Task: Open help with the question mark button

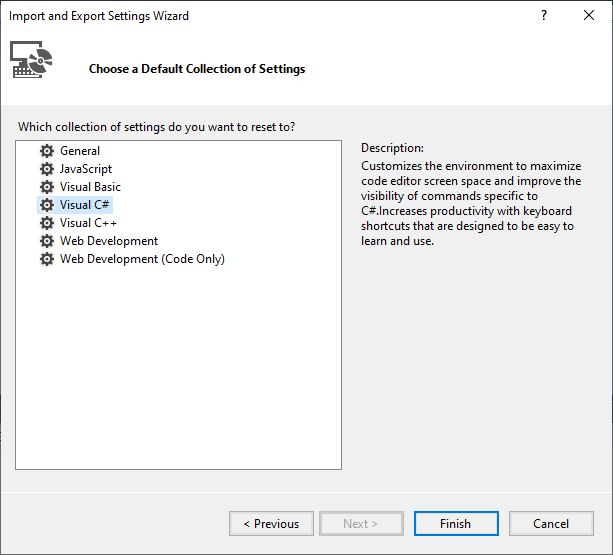Action: [x=544, y=15]
